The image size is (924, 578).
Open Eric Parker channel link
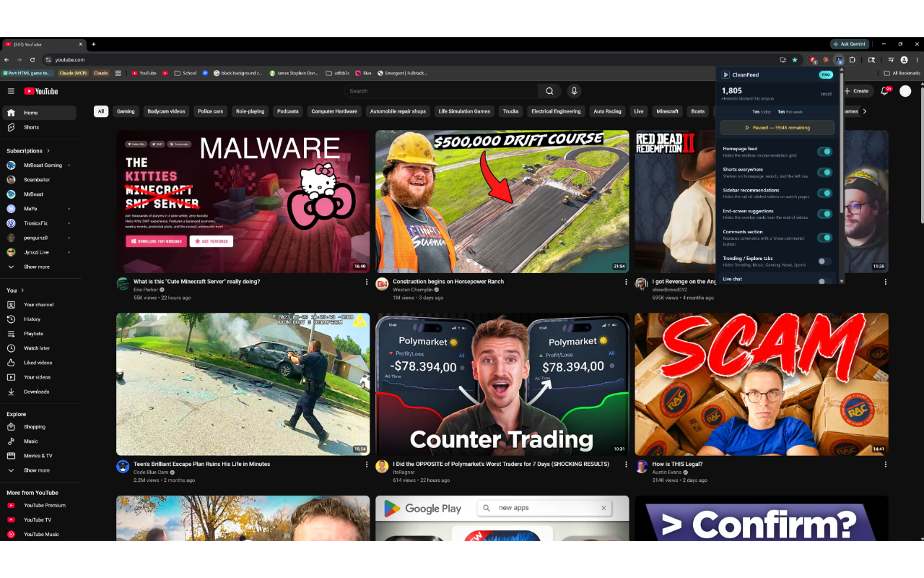[x=146, y=290]
